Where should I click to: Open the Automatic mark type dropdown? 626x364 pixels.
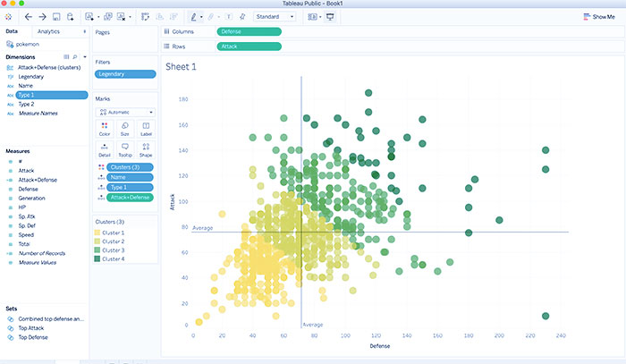125,112
